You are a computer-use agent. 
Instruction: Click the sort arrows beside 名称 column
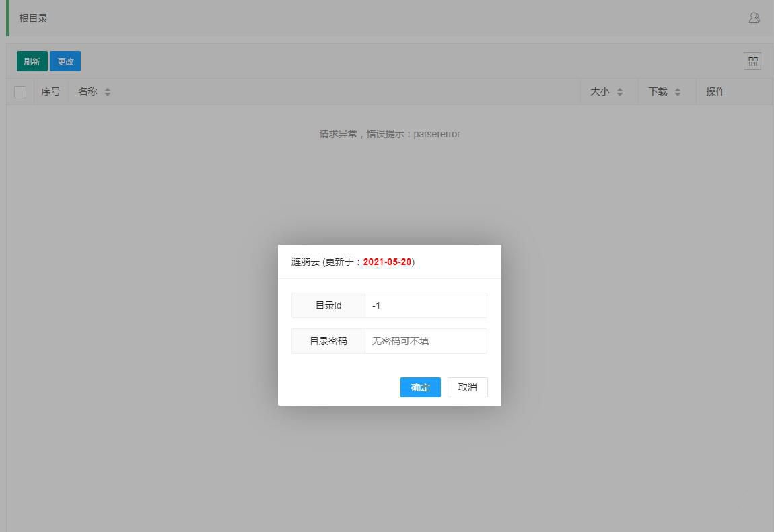(106, 91)
